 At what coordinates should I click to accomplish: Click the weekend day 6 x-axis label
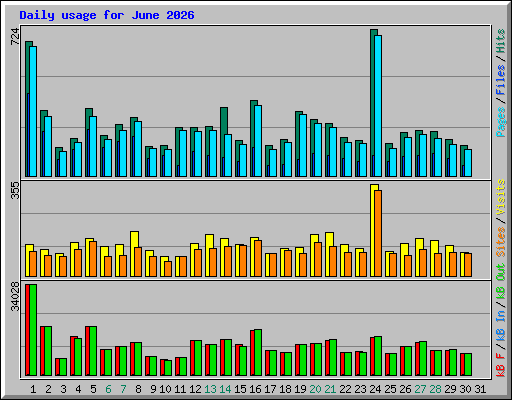coord(108,389)
